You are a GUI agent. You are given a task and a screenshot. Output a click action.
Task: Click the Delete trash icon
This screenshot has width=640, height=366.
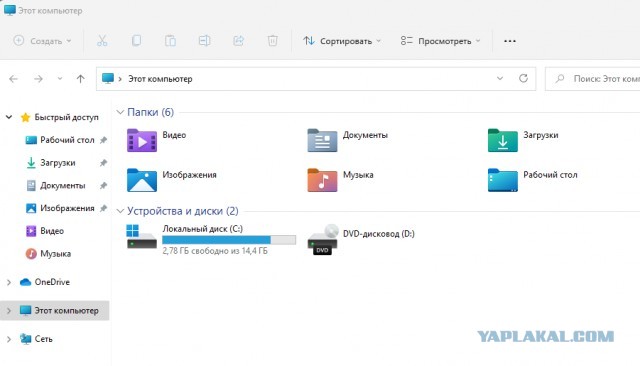[x=273, y=41]
